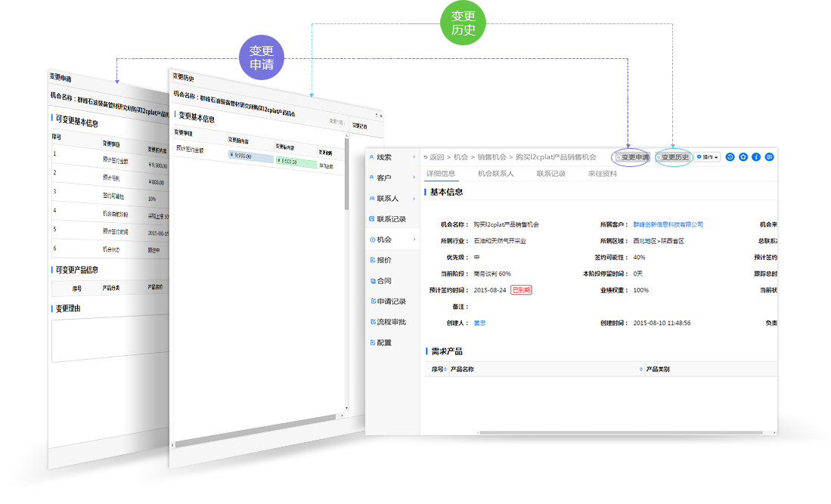This screenshot has height=504, width=831.
Task: Click the 西北地区>陕西省区 region value
Action: [659, 241]
